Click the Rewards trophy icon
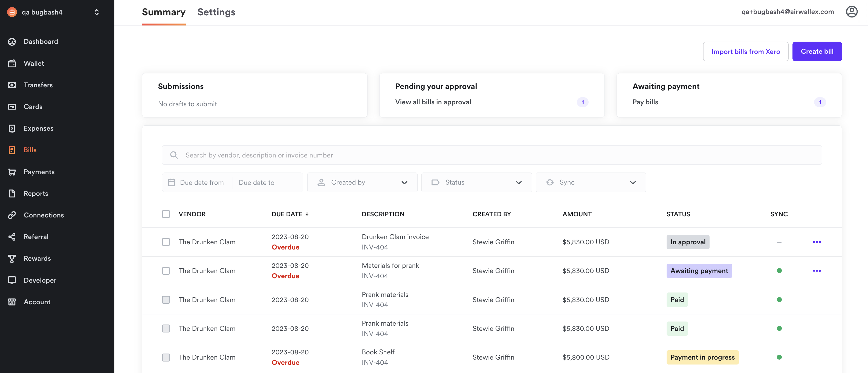The width and height of the screenshot is (868, 373). (12, 258)
